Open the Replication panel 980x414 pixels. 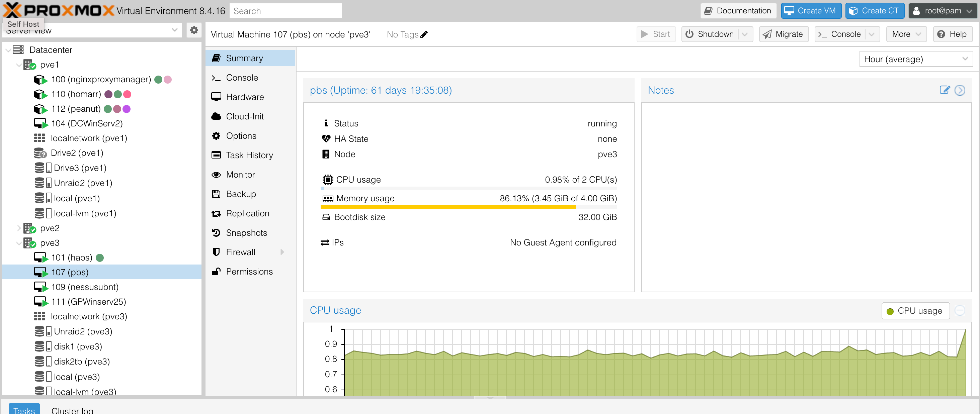point(248,213)
